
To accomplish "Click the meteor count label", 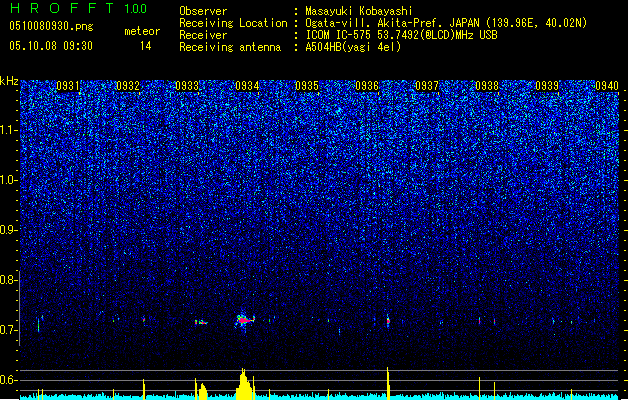I will click(x=142, y=31).
